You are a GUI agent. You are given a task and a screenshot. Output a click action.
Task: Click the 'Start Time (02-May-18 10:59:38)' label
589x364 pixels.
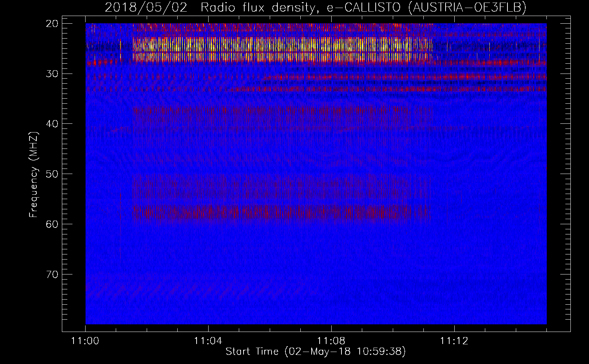pyautogui.click(x=316, y=352)
